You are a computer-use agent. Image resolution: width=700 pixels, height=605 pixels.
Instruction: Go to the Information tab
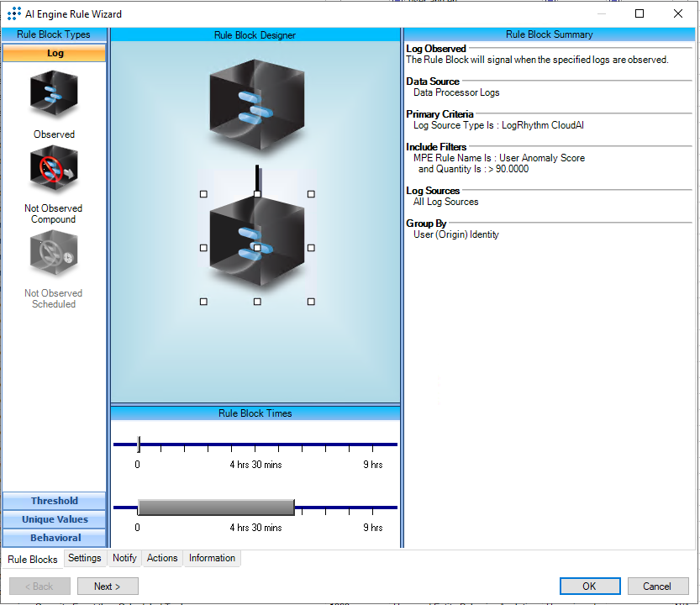click(x=212, y=558)
